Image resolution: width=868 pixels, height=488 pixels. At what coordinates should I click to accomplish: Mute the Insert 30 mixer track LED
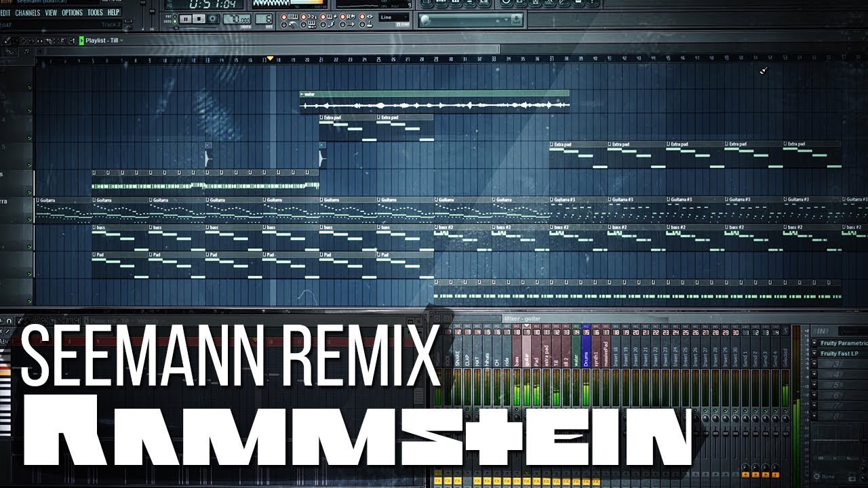[x=735, y=410]
